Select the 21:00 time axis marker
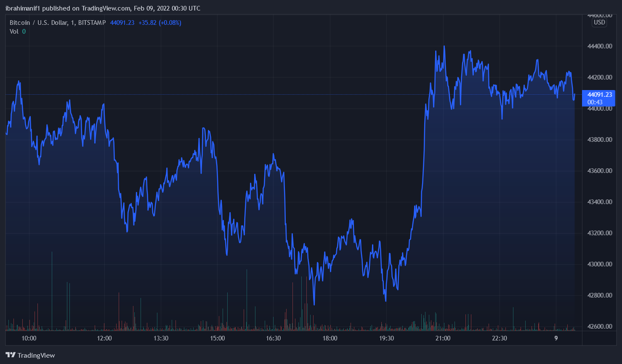 tap(443, 338)
